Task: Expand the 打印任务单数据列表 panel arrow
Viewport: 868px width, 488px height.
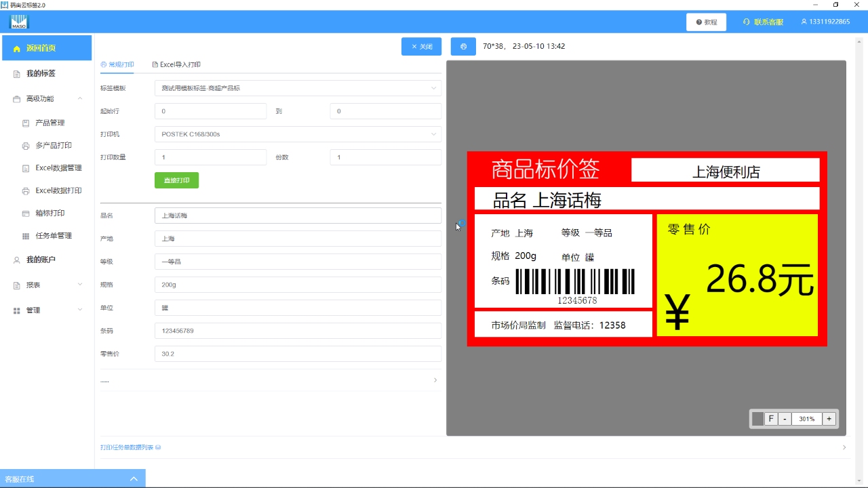Action: click(844, 447)
